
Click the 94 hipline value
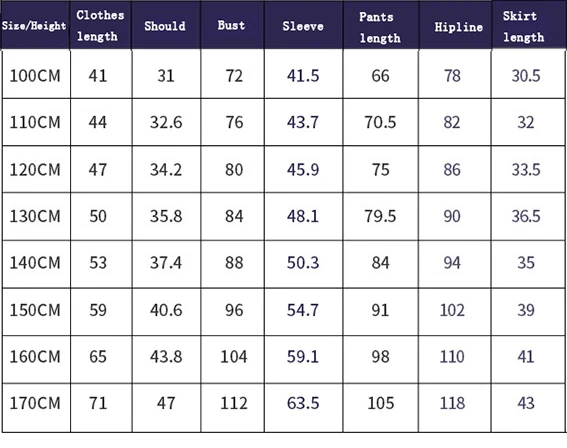coord(452,263)
